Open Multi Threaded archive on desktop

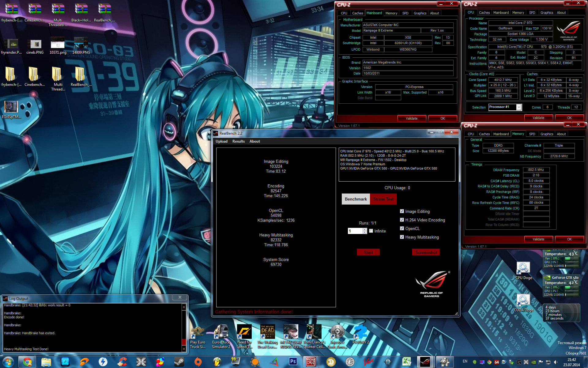[x=58, y=15]
